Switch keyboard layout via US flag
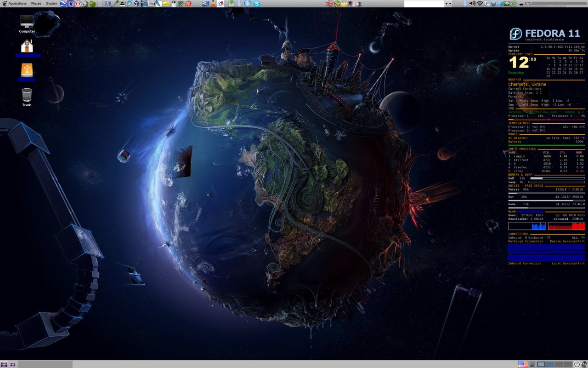Viewport: 588px width, 368px height. 522,364
